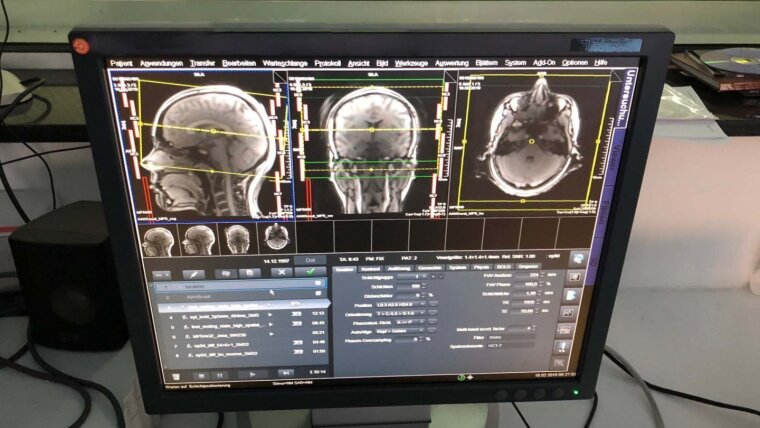Select the AAHScout row in queue
Image resolution: width=760 pixels, height=428 pixels.
pos(242,296)
